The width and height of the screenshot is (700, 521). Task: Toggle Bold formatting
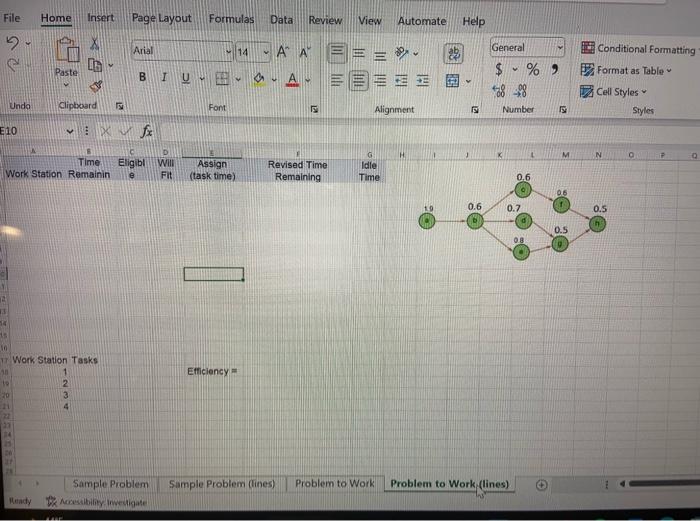142,77
